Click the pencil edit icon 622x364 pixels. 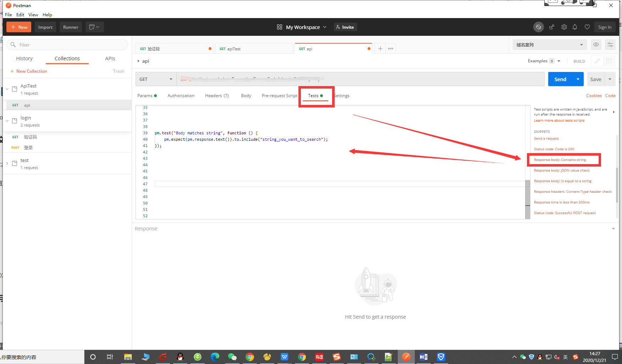point(597,61)
